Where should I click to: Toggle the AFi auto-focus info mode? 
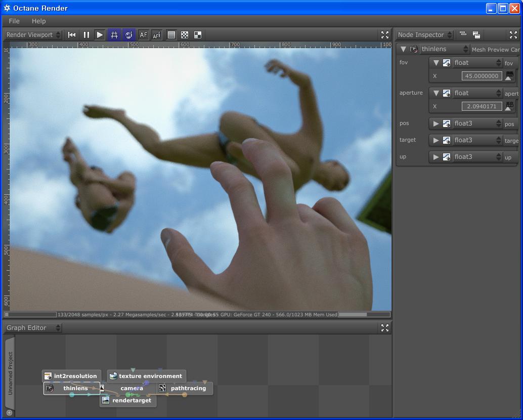(156, 35)
